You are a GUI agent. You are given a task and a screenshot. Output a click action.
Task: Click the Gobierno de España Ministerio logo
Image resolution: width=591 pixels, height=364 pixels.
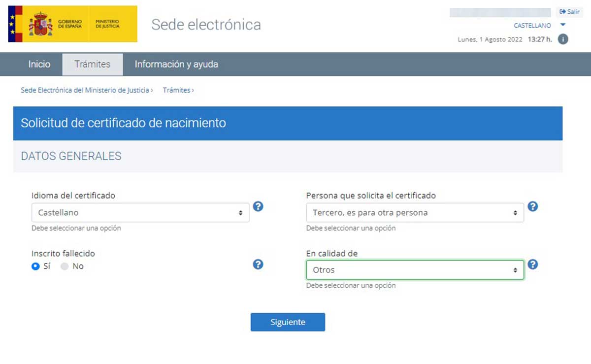[73, 24]
